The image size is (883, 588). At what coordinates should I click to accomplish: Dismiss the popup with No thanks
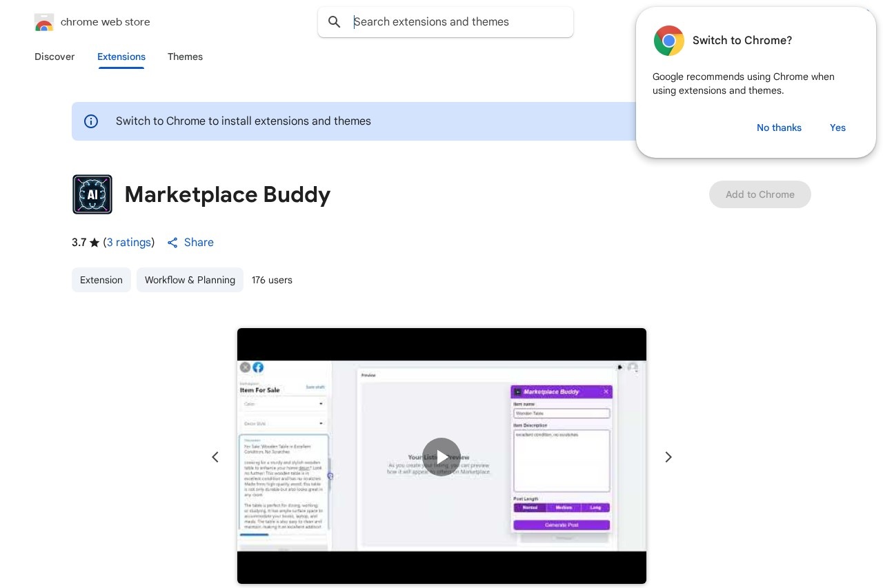779,128
